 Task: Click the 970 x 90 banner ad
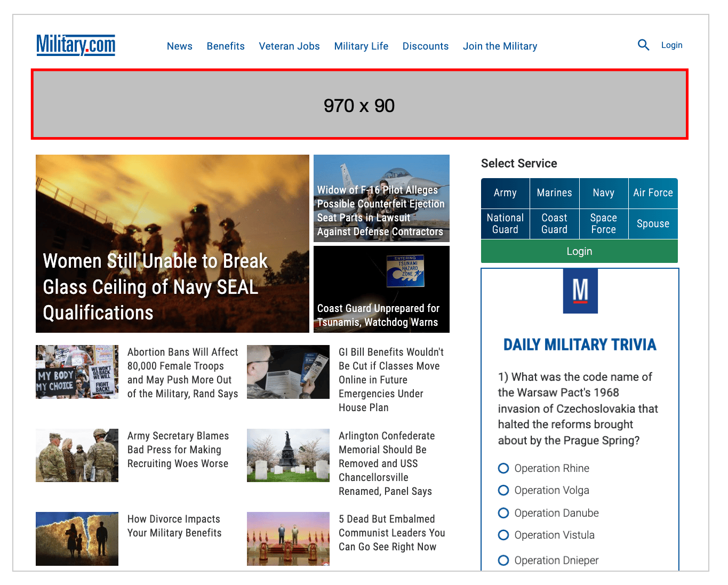[359, 105]
